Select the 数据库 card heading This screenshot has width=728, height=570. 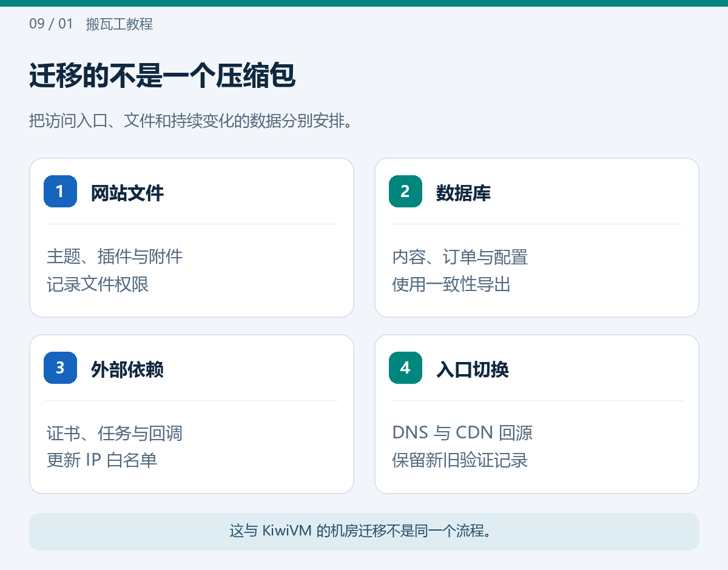coord(463,193)
